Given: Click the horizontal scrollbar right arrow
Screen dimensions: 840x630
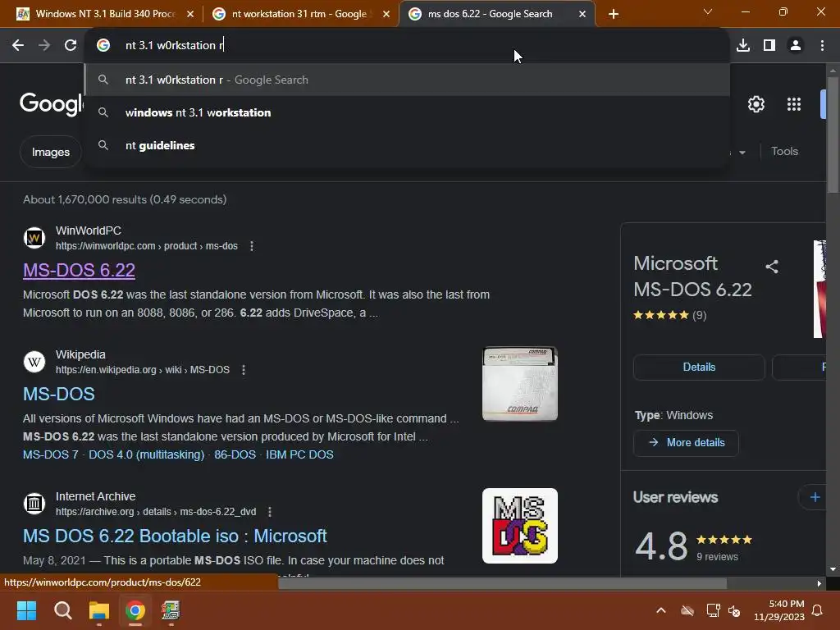Looking at the screenshot, I should (819, 583).
